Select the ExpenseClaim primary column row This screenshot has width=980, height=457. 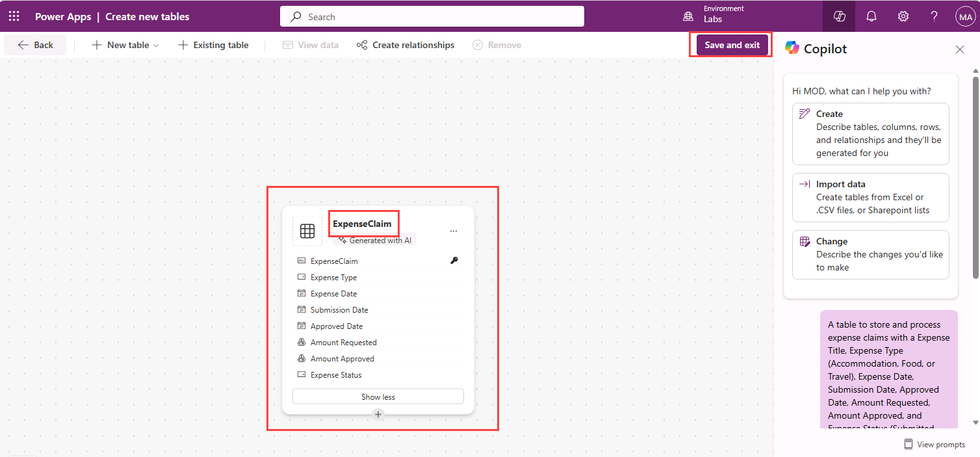coord(378,261)
